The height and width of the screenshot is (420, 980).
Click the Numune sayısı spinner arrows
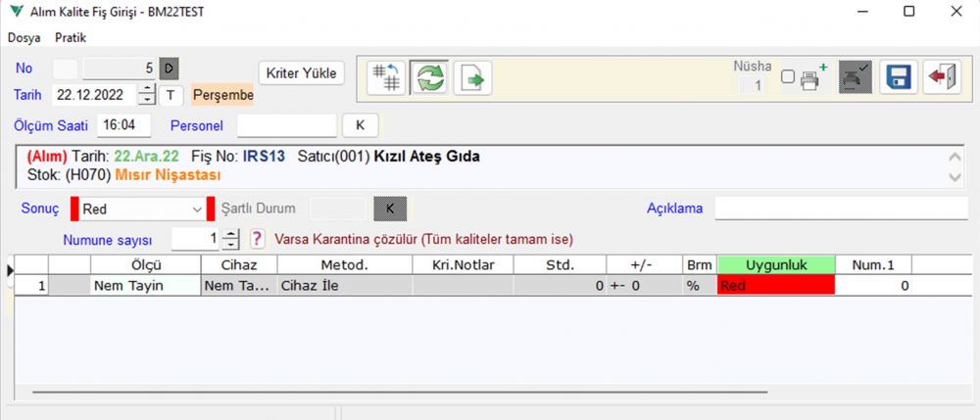coord(230,239)
